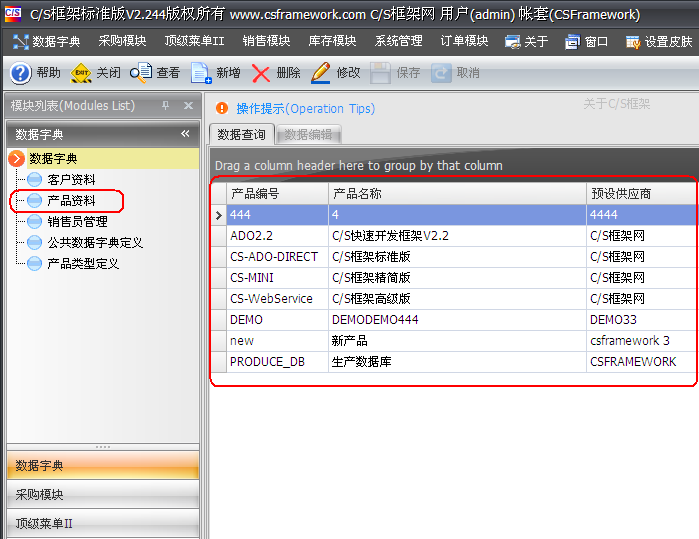Screen dimensions: 699x539
Task: Click the New (新增) document icon
Action: [x=200, y=73]
